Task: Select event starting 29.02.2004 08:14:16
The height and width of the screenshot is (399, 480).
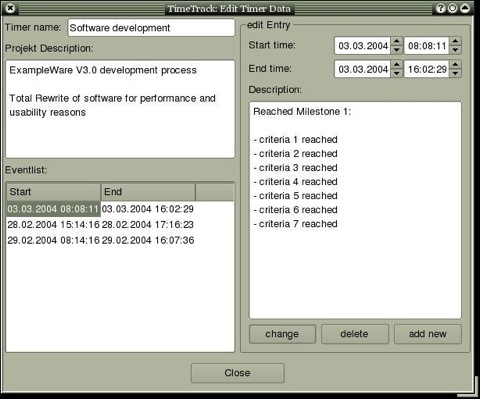Action: [53, 240]
